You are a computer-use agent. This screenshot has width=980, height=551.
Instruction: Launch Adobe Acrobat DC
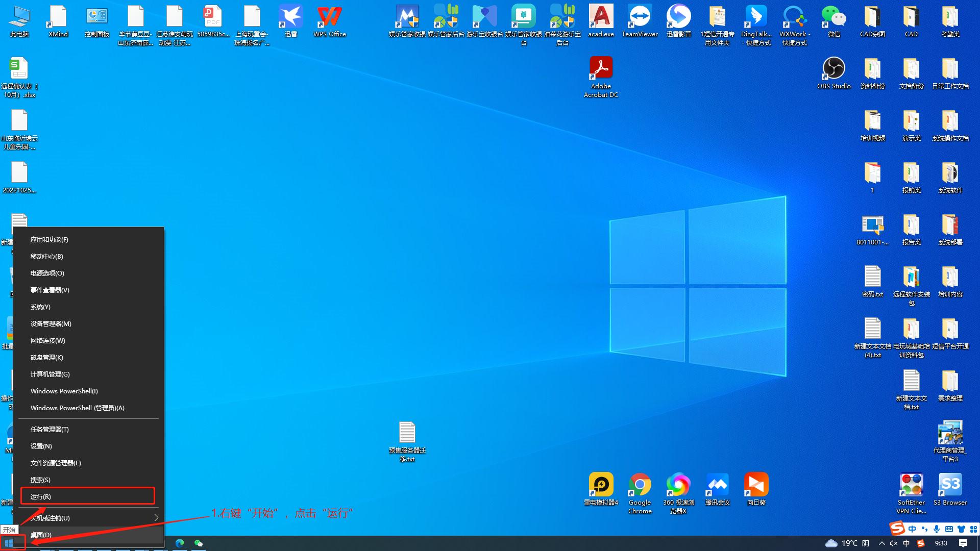(601, 78)
